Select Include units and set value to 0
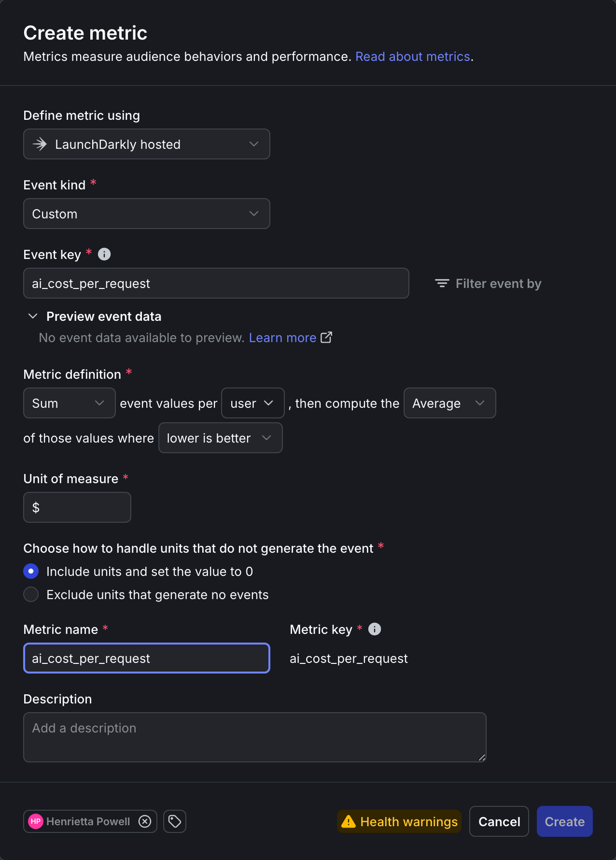This screenshot has height=860, width=616. pyautogui.click(x=31, y=571)
